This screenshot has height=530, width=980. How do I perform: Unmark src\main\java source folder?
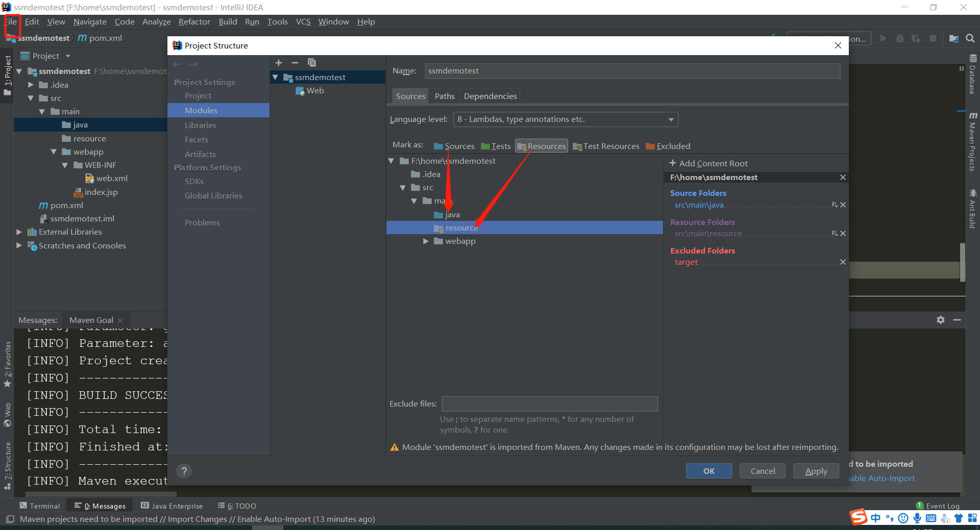tap(843, 205)
